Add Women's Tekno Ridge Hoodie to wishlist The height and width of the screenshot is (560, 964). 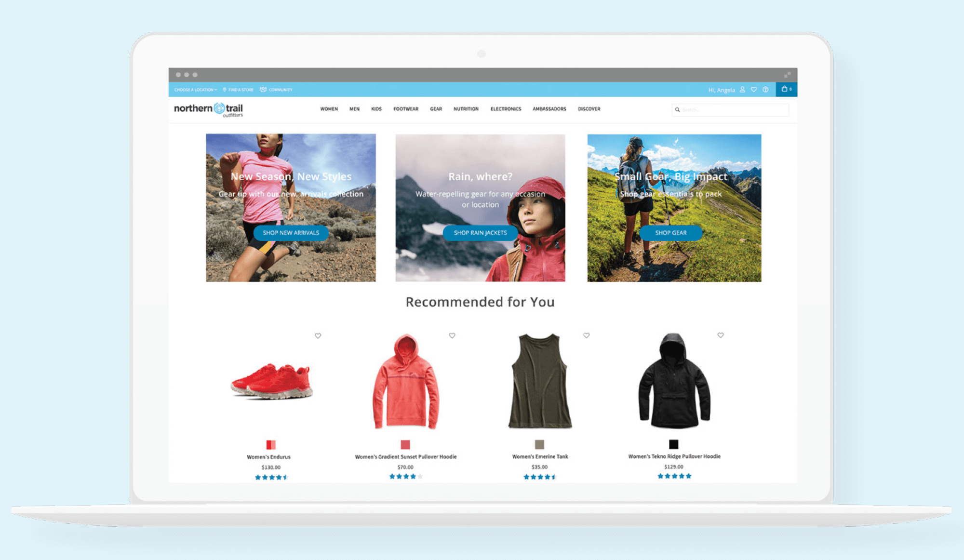tap(721, 336)
